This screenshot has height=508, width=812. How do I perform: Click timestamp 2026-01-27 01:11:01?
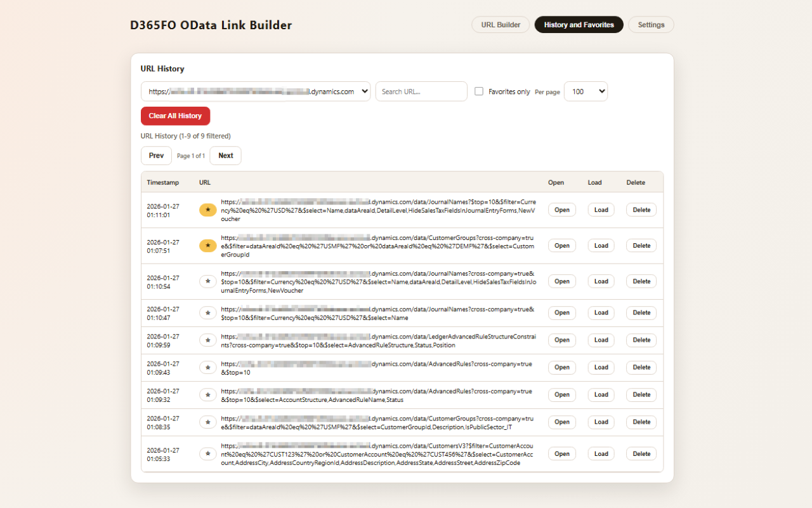163,210
